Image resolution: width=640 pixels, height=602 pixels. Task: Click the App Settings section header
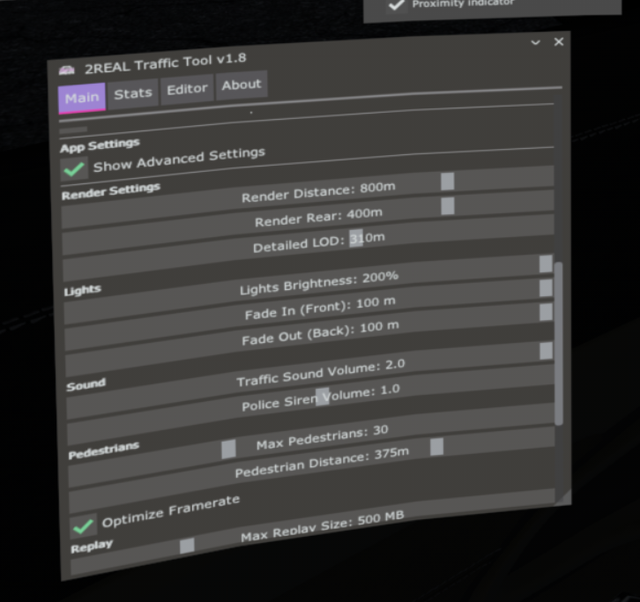pos(100,145)
